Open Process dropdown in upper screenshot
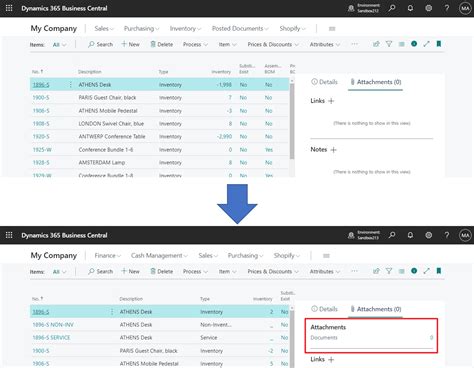 coord(195,44)
